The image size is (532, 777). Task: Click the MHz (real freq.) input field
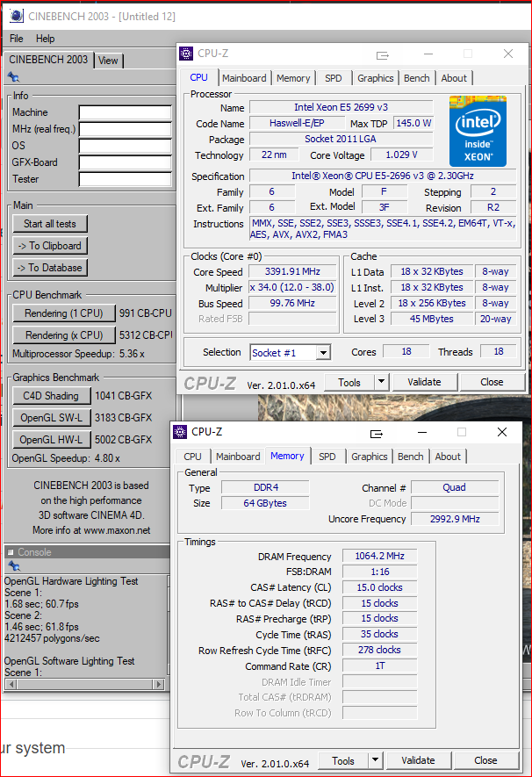point(126,129)
